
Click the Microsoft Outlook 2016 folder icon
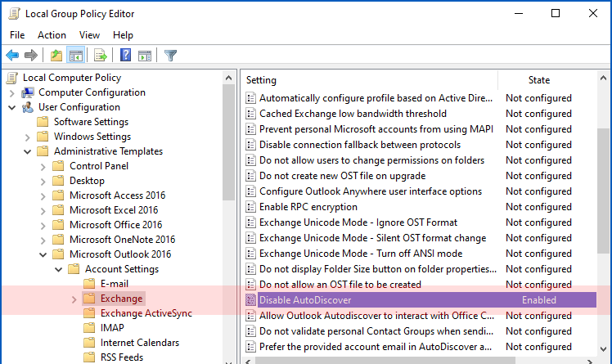point(58,254)
